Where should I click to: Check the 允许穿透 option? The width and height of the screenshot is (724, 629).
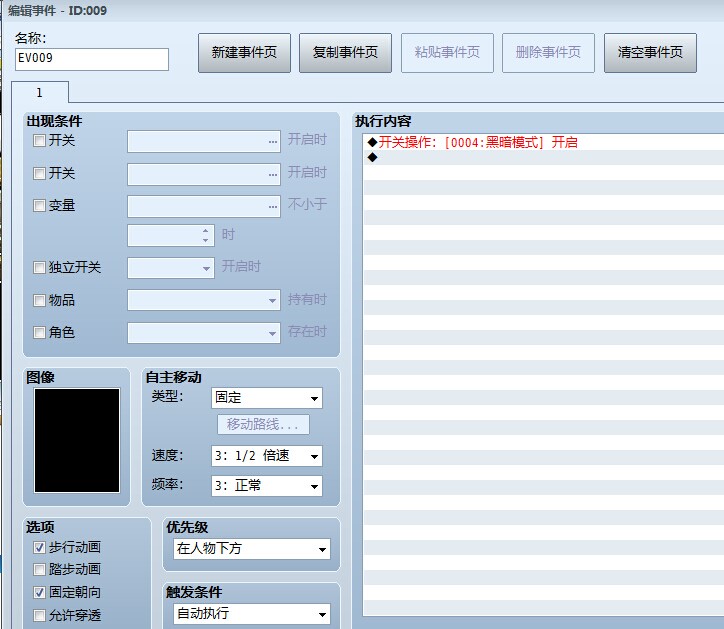coord(39,616)
